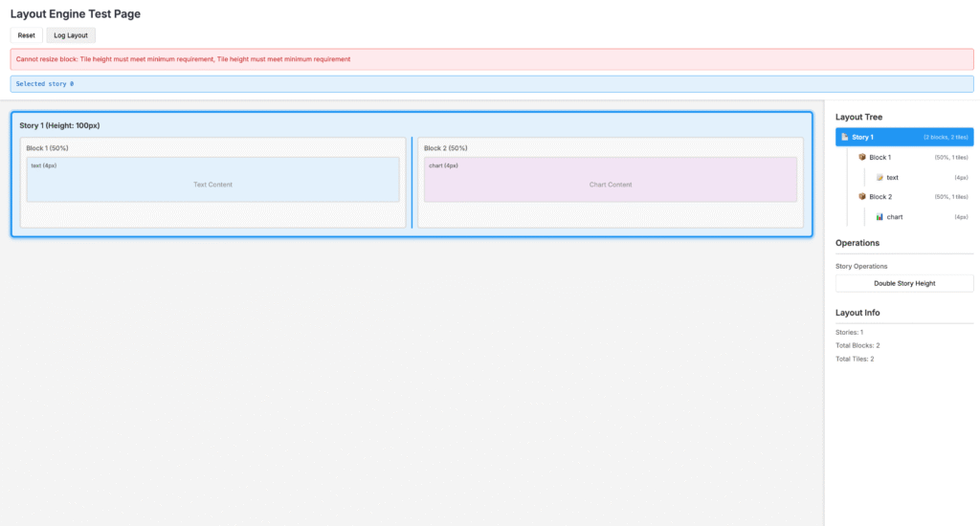This screenshot has height=526, width=980.
Task: Click the Block 2 (50%) header in canvas
Action: (446, 148)
